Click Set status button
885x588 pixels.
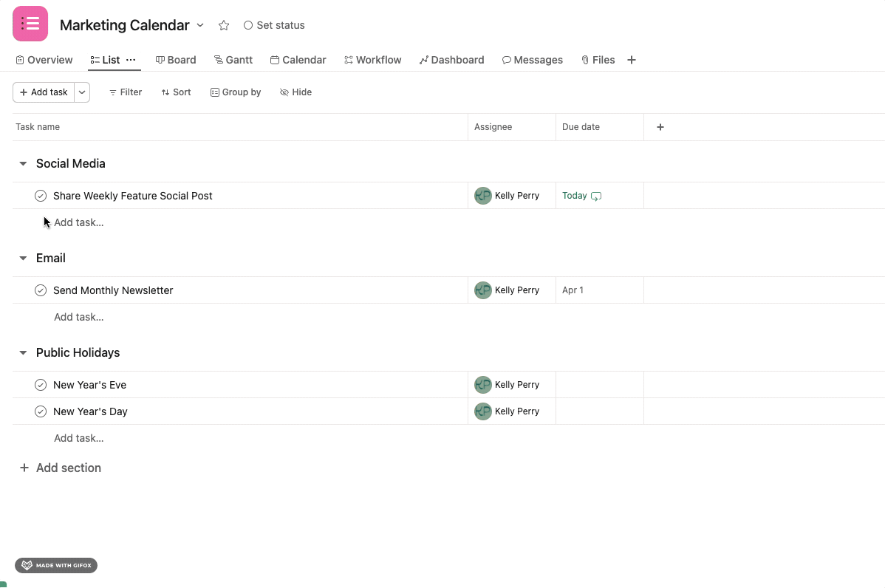274,25
